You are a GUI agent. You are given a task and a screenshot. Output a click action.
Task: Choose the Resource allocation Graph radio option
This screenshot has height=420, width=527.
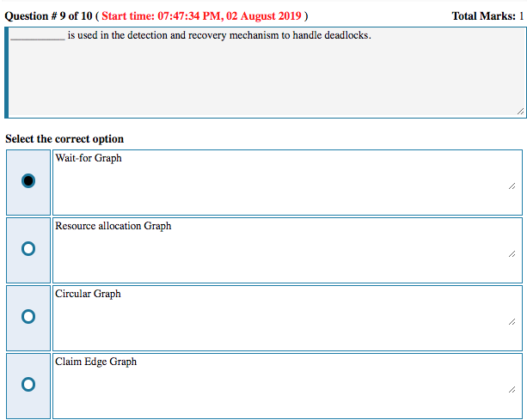[x=28, y=248]
